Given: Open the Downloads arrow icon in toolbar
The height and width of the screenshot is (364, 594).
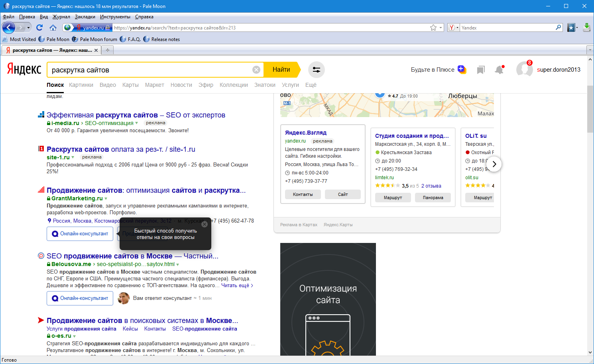Looking at the screenshot, I should [x=587, y=27].
